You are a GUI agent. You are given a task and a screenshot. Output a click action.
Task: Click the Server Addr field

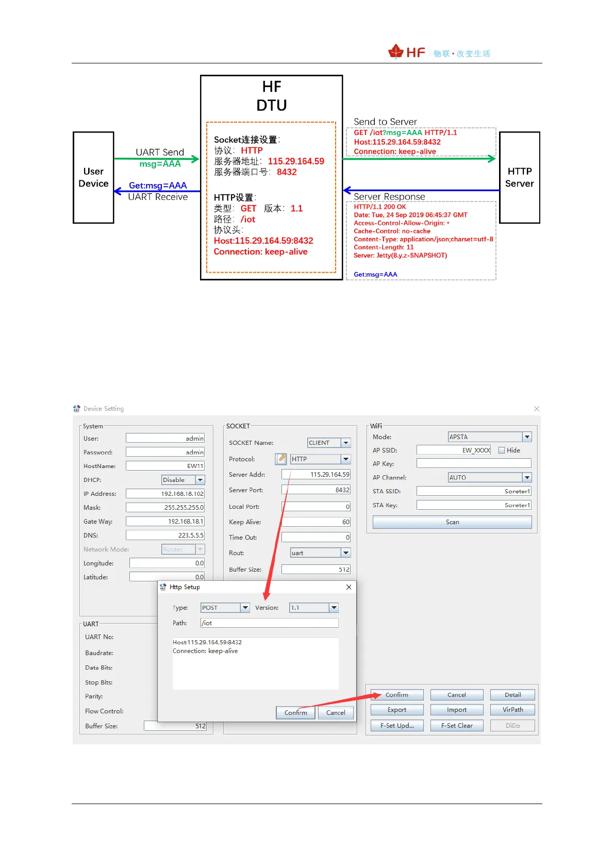316,474
